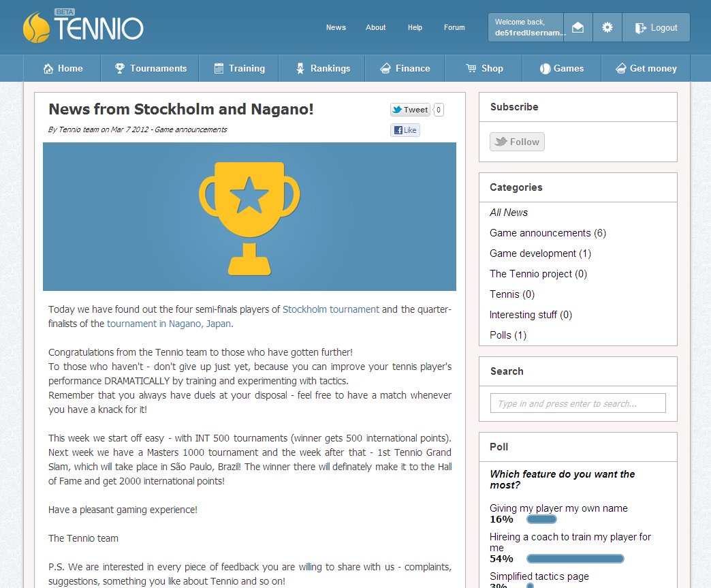Viewport: 711px width, 588px height.
Task: Select the Finance tab
Action: click(x=405, y=69)
